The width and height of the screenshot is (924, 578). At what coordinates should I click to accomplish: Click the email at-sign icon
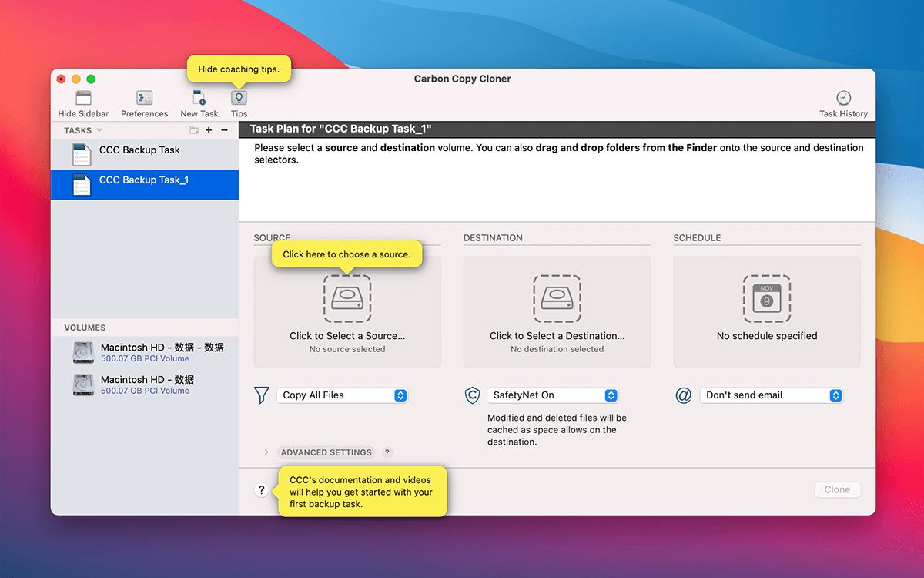point(684,395)
